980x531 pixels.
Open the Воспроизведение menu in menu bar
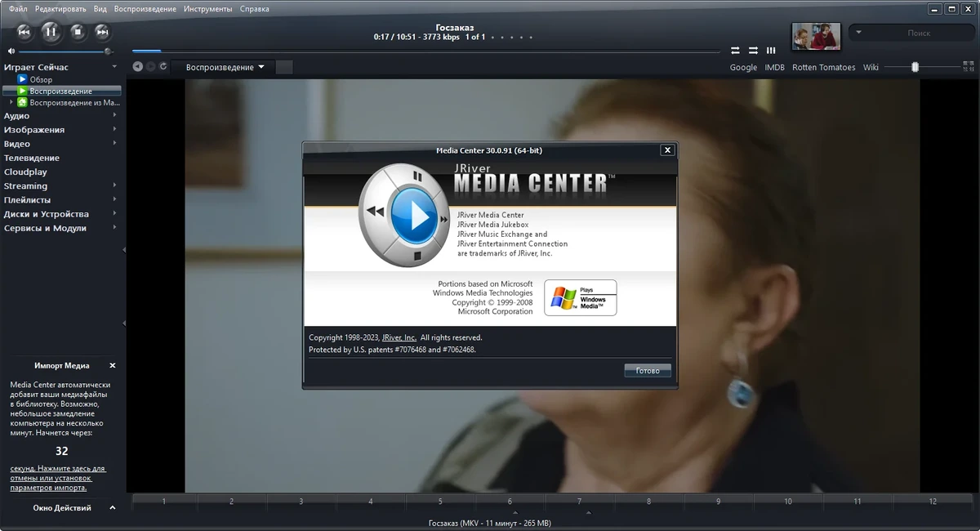[x=145, y=9]
